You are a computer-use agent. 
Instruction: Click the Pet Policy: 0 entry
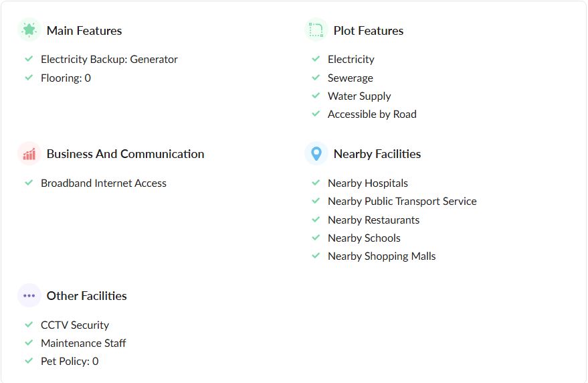click(x=70, y=361)
